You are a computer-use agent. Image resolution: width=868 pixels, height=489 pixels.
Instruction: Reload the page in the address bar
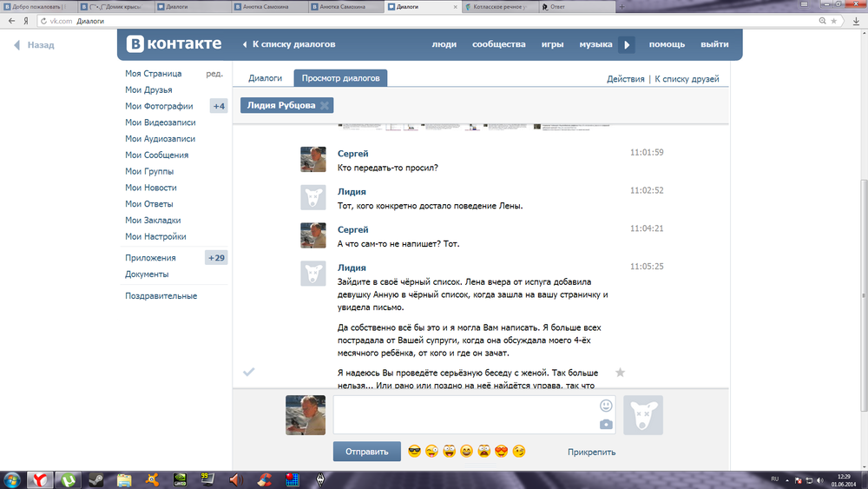[x=43, y=21]
